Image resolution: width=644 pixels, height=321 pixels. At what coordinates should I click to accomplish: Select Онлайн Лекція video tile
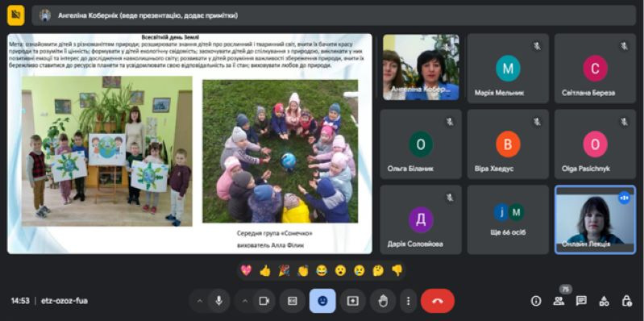(595, 219)
